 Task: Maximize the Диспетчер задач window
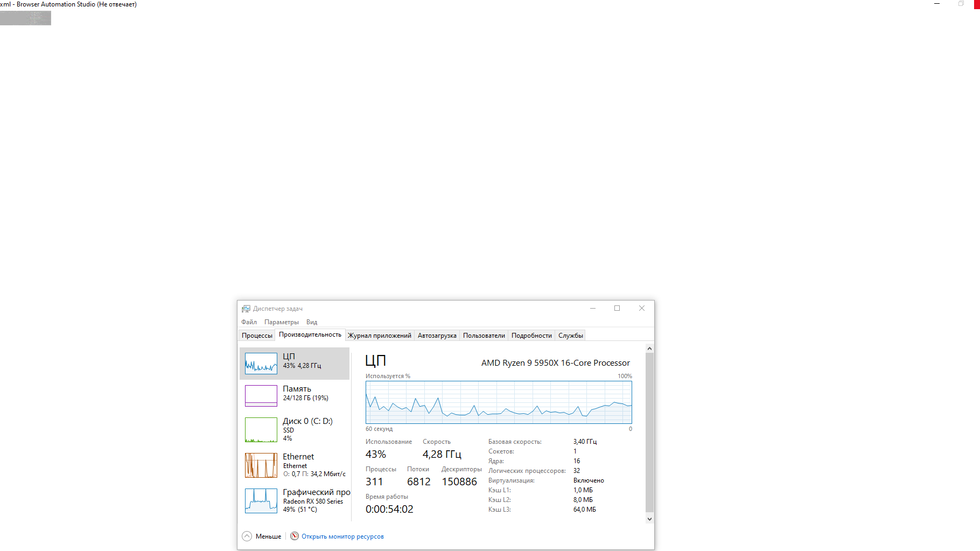coord(617,308)
